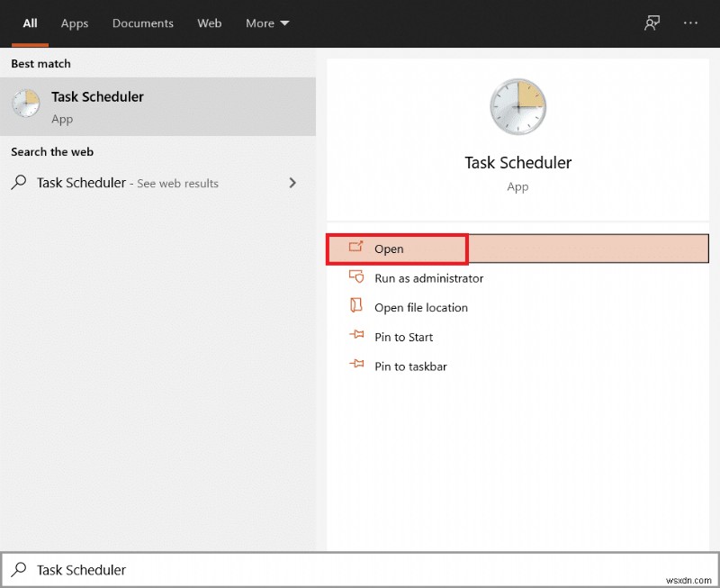Click the Task Scheduler clock icon in Best match
The width and height of the screenshot is (720, 588).
pos(26,104)
